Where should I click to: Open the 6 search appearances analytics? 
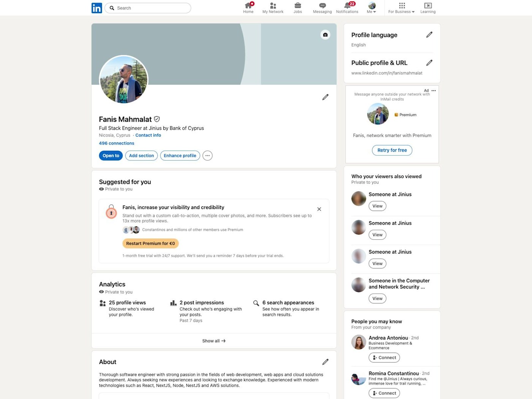[288, 302]
